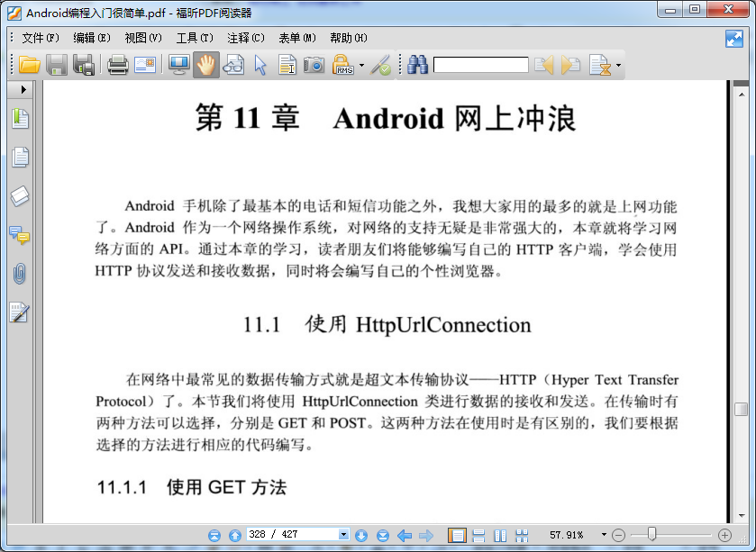Click the Save disk icon

[x=57, y=65]
